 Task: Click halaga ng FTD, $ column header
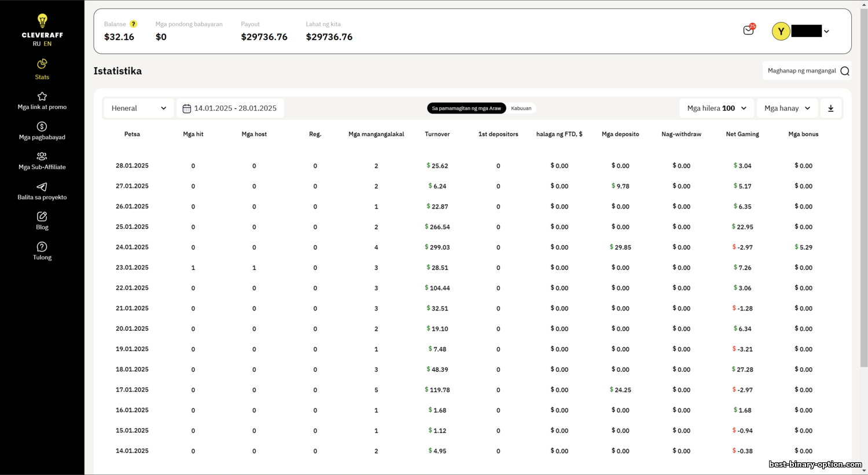[559, 134]
